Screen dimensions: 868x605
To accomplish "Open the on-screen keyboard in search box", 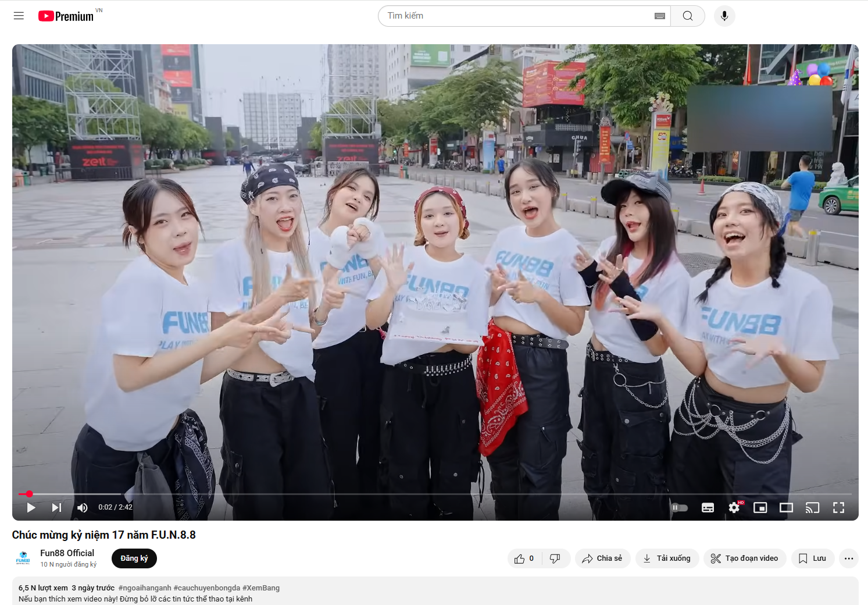I will click(x=660, y=16).
